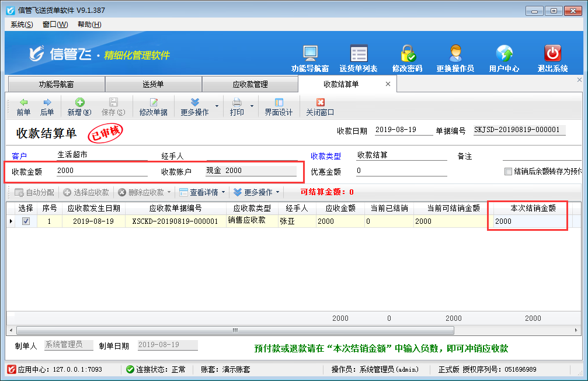
Task: Open the 系统(S) menu
Action: 22,25
